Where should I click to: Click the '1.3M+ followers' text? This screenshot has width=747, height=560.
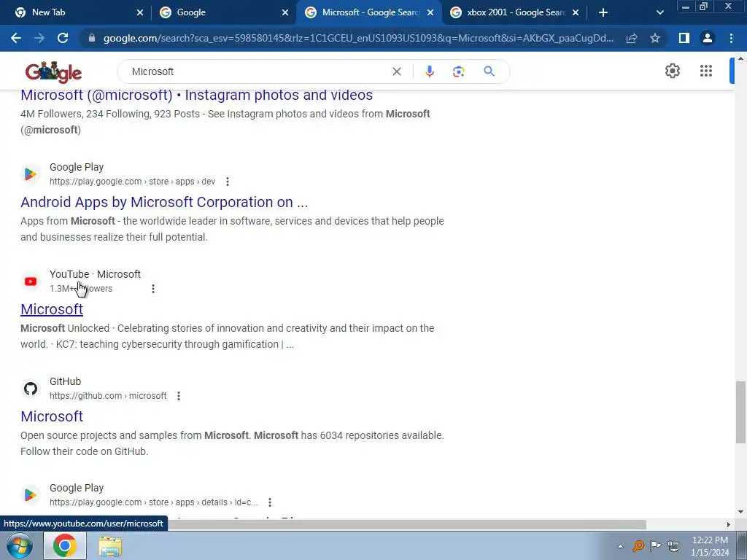click(x=81, y=289)
